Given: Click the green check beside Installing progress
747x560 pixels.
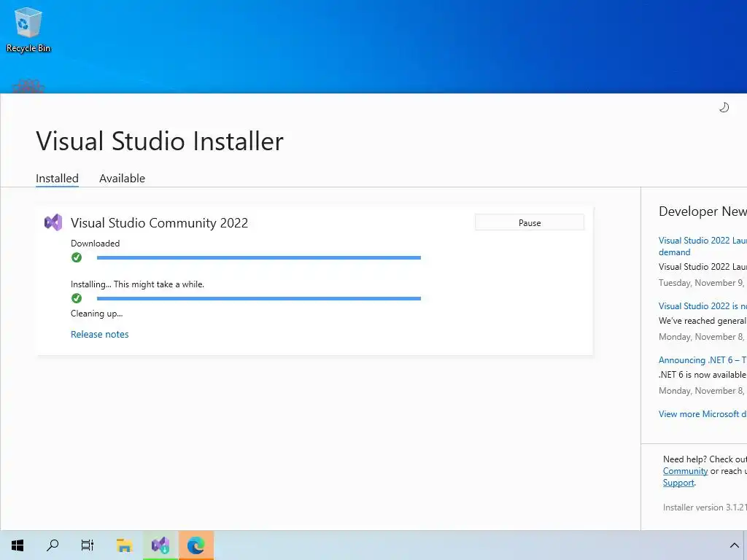Looking at the screenshot, I should tap(76, 298).
